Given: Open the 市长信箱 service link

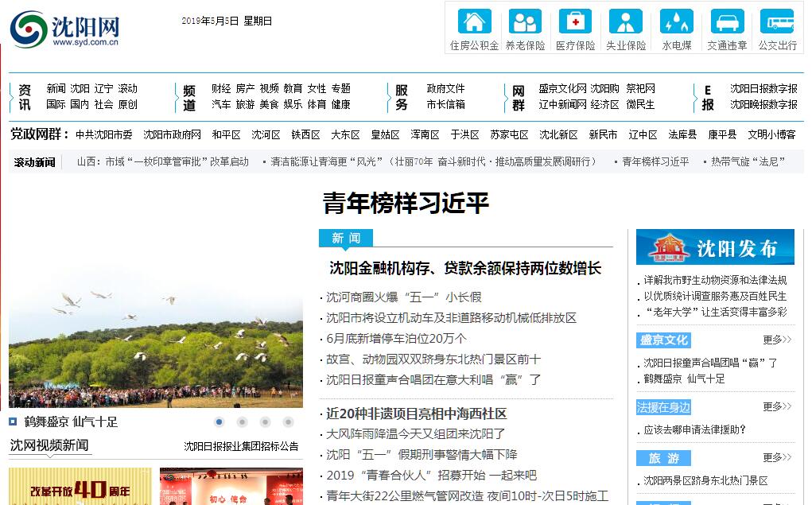Looking at the screenshot, I should point(446,105).
